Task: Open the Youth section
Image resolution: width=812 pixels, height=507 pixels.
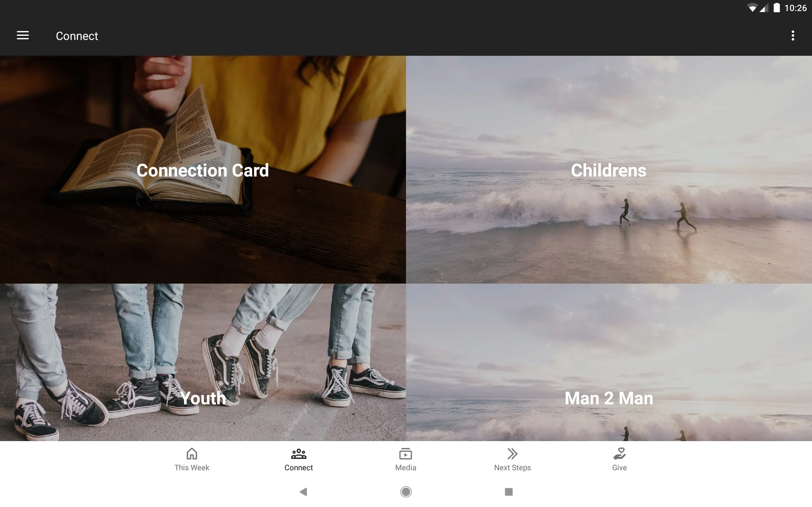Action: pyautogui.click(x=203, y=397)
